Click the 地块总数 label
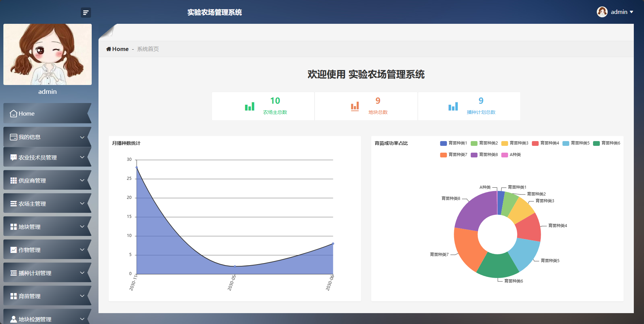This screenshot has width=644, height=324. click(x=378, y=112)
